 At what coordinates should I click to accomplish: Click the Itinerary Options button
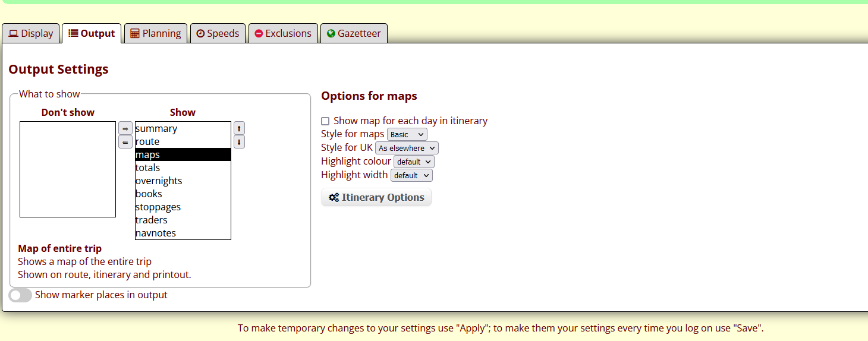[x=376, y=198]
